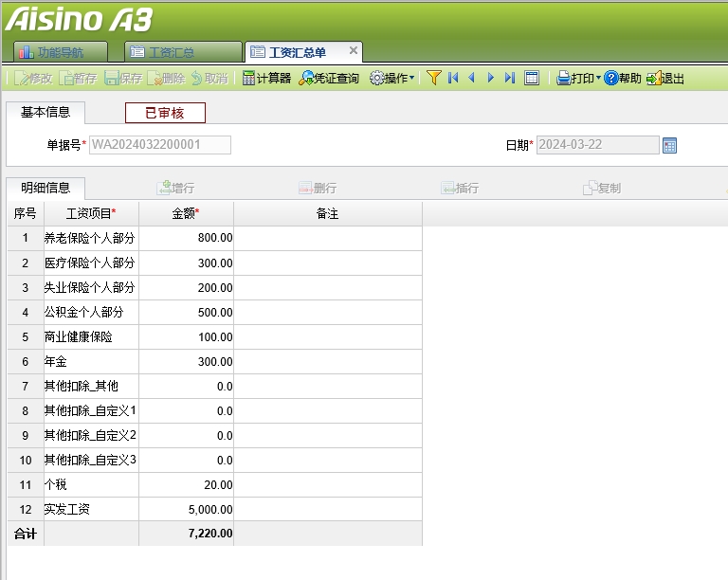
Task: Click the 100.00 amount cell
Action: pos(186,336)
